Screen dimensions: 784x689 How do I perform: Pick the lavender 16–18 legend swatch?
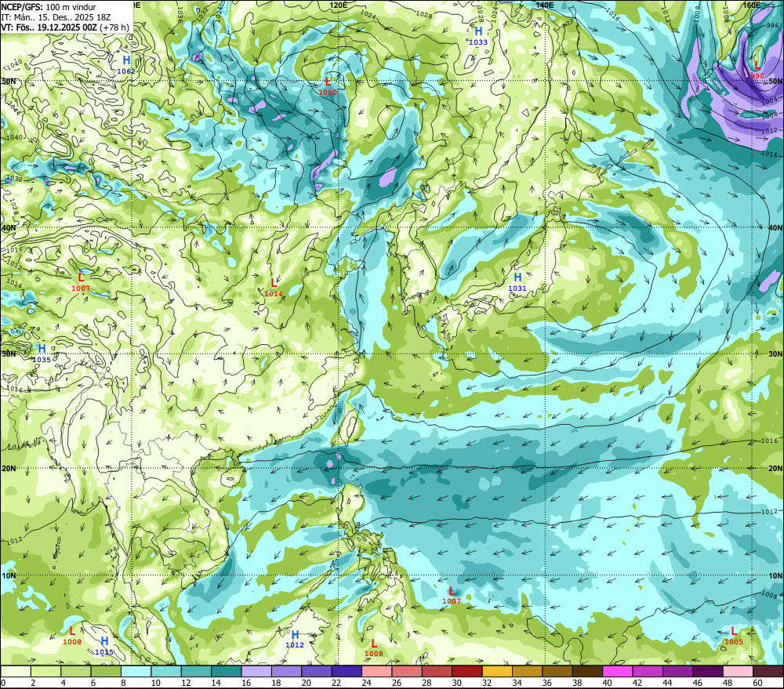click(256, 672)
